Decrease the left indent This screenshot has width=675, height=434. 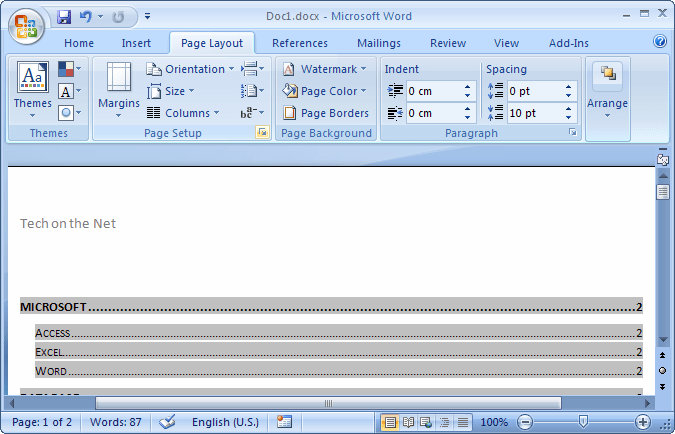click(x=468, y=96)
